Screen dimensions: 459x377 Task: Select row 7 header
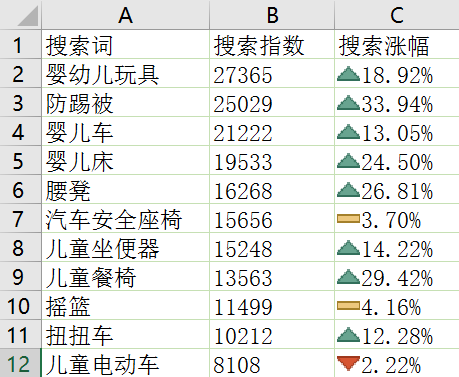click(x=20, y=218)
